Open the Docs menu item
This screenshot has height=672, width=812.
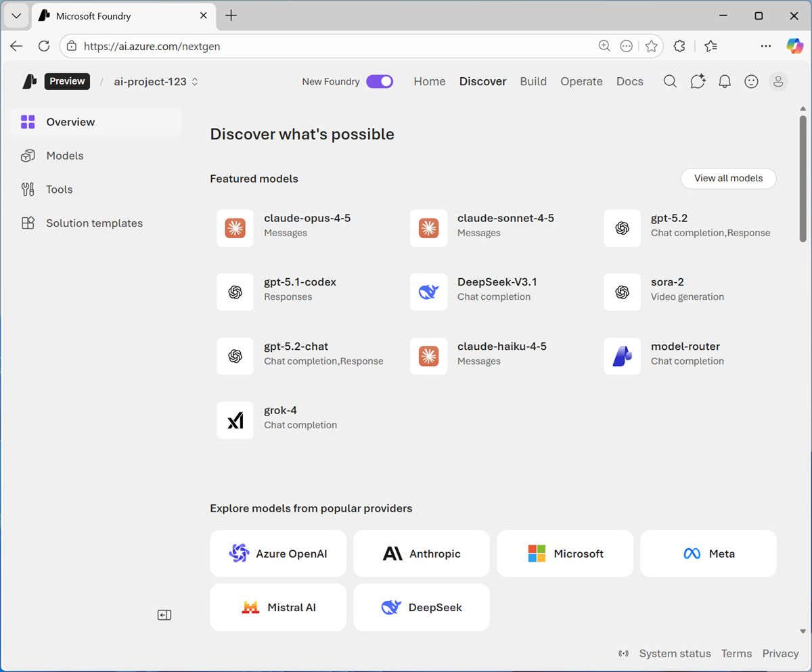tap(629, 81)
